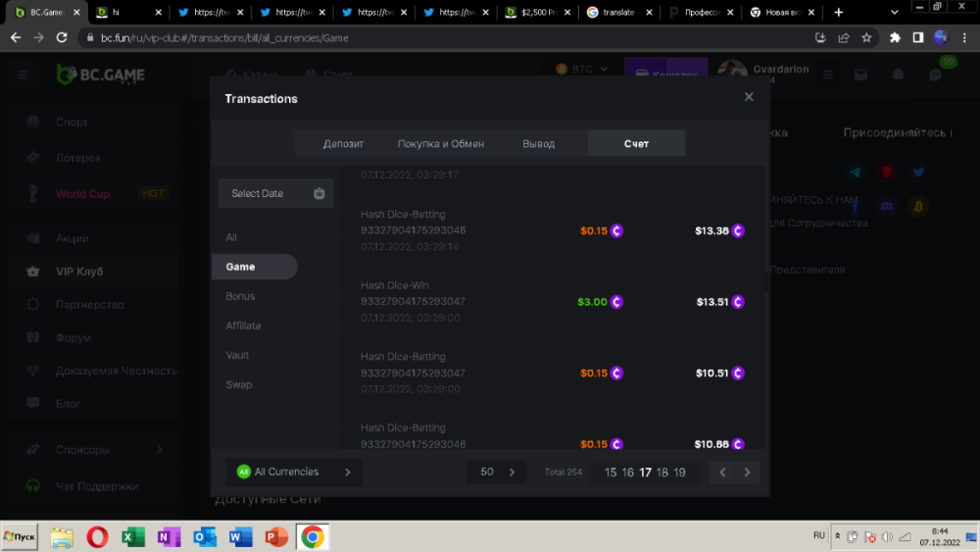Viewport: 980px width, 552px height.
Task: Go to page 15 of transactions
Action: click(x=611, y=473)
